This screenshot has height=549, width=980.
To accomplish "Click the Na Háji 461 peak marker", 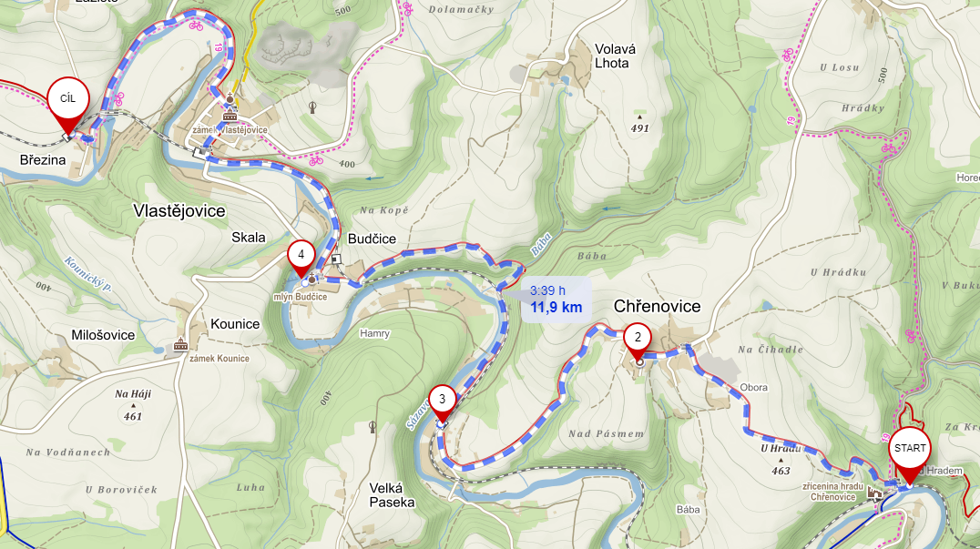I will [132, 405].
